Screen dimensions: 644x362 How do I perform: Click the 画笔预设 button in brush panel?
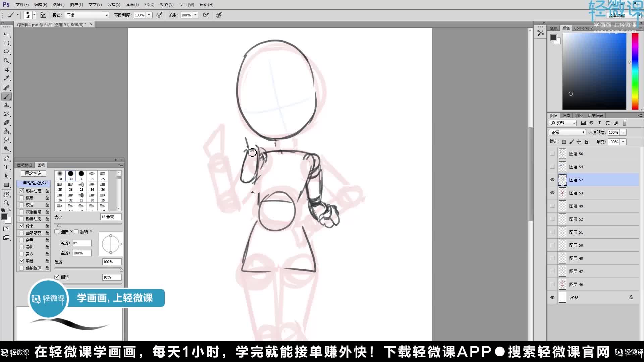point(33,173)
